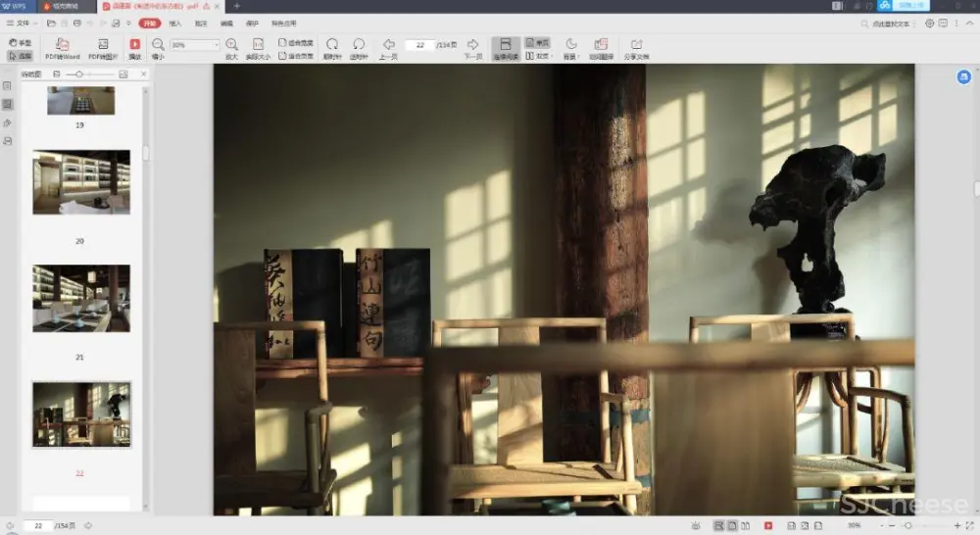Switch to the 手型 hand tool mode

click(x=20, y=43)
